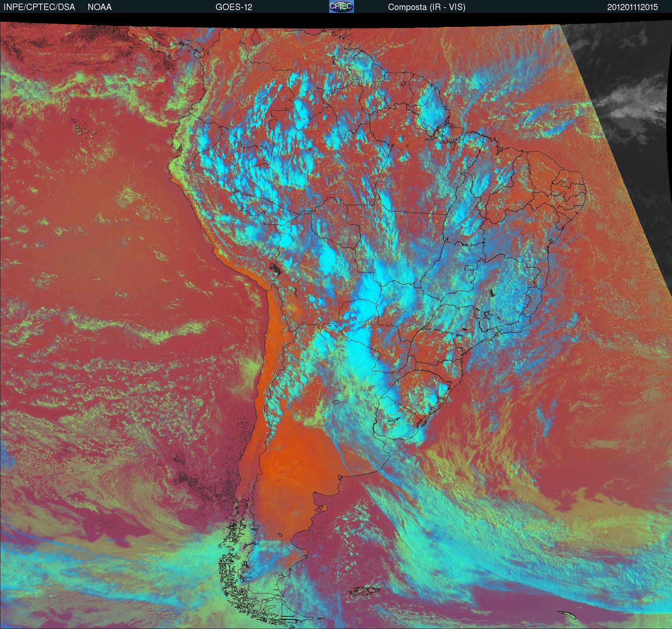Screen dimensions: 672x629
Task: Click the NOAA label in header
Action: [100, 7]
